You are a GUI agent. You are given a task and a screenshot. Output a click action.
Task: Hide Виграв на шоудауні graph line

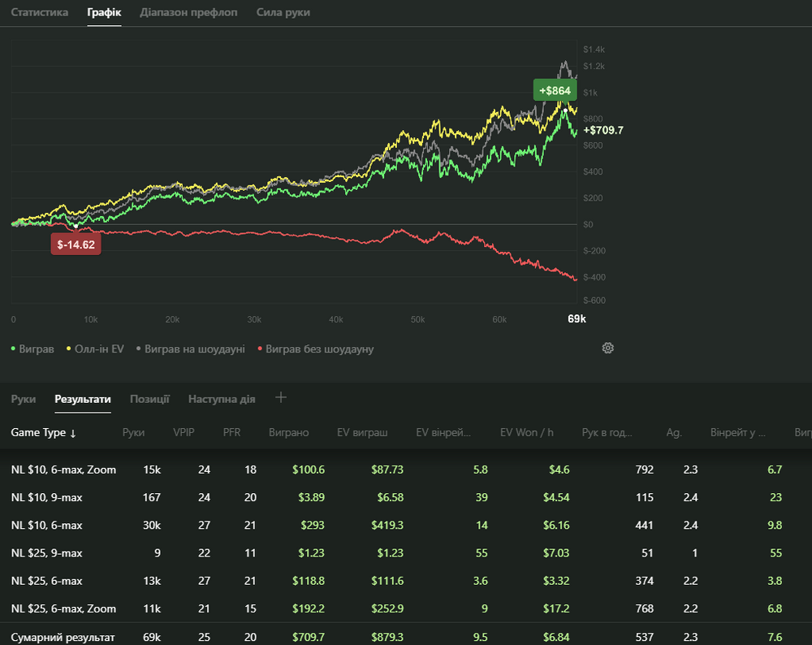tap(190, 348)
